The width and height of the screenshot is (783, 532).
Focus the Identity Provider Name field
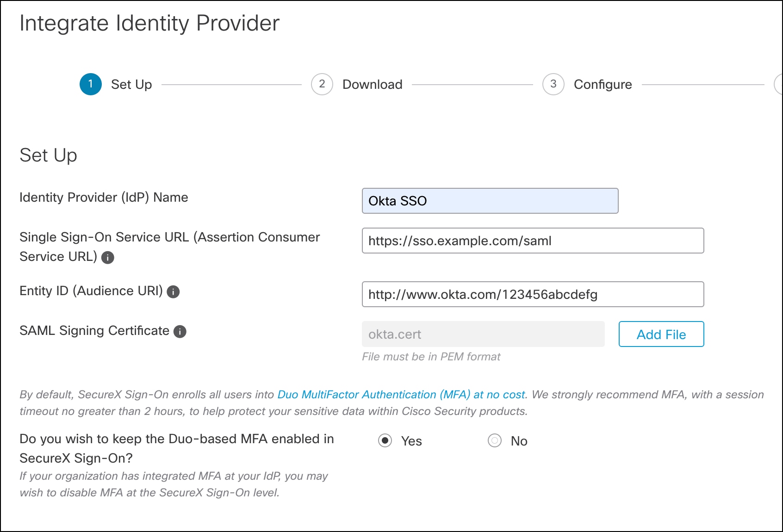490,201
